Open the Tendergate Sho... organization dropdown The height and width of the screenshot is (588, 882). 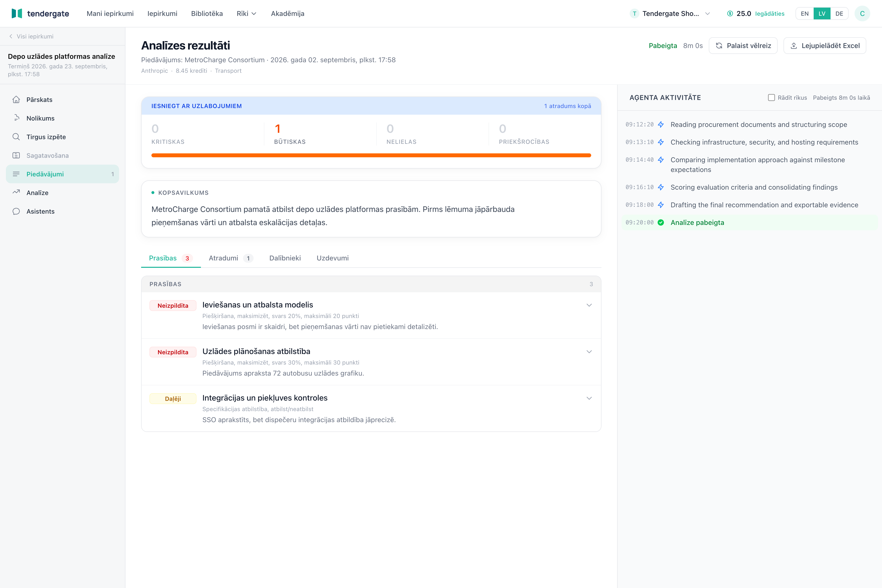pyautogui.click(x=670, y=13)
